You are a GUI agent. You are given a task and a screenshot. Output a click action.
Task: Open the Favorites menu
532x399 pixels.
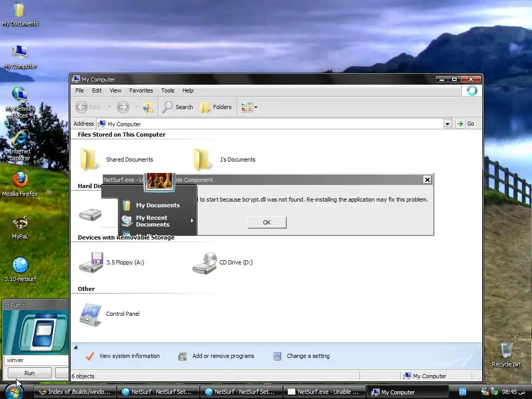coord(141,90)
